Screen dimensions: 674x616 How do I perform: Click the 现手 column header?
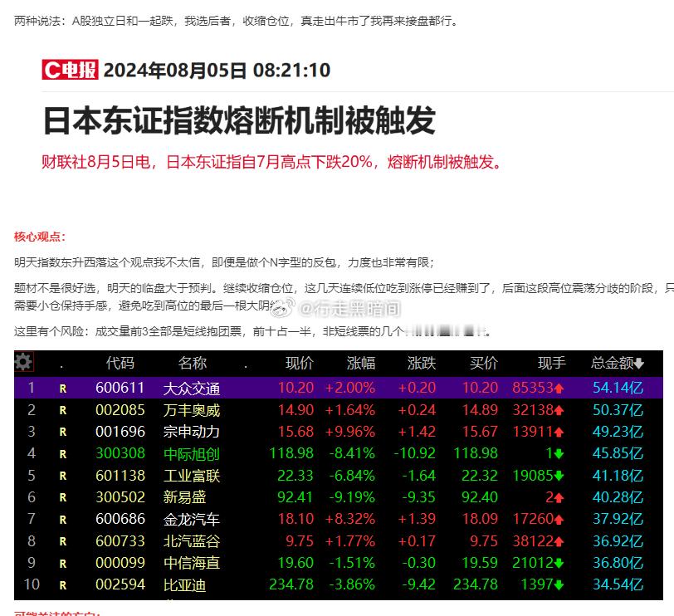click(552, 364)
